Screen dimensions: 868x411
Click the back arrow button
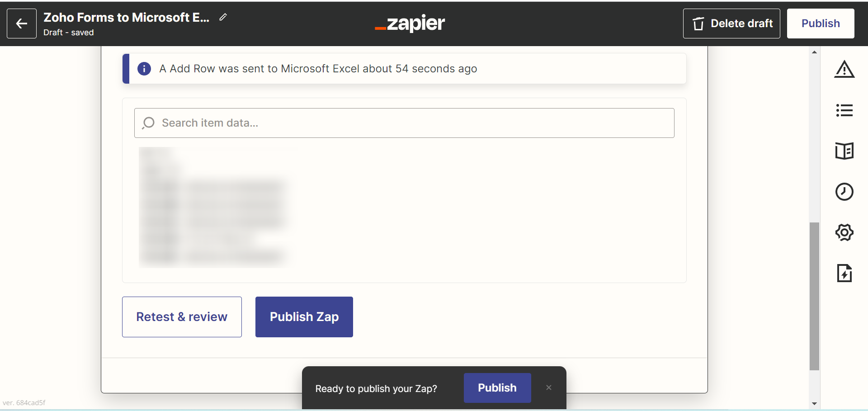coord(22,24)
